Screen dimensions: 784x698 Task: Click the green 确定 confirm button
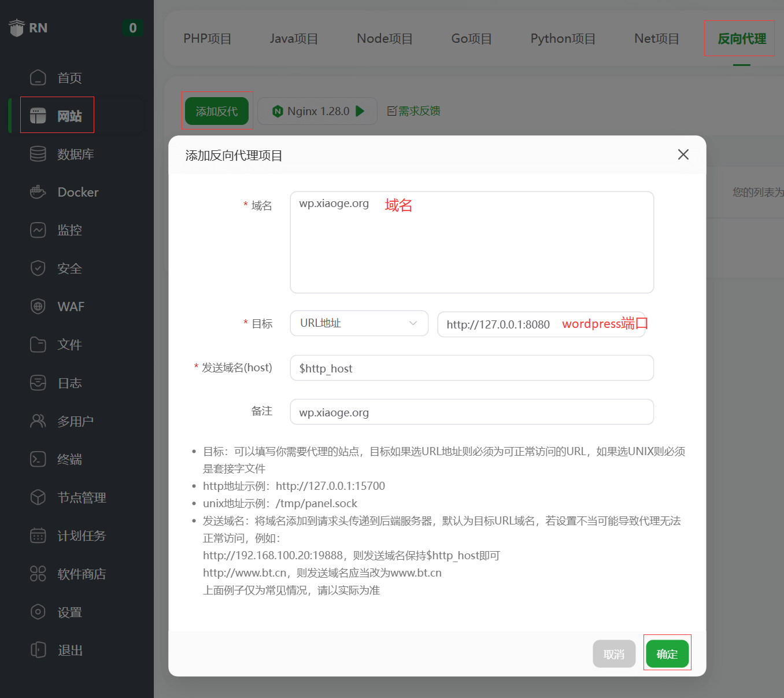(x=667, y=654)
